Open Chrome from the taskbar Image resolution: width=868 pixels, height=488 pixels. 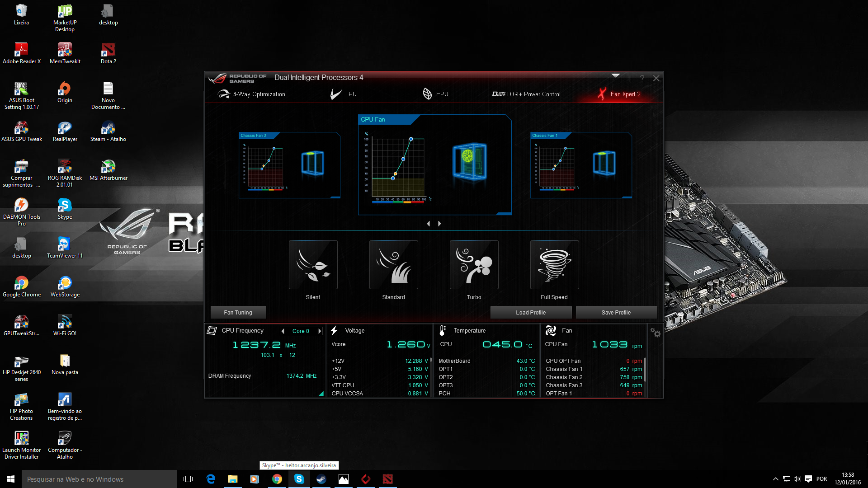(x=277, y=479)
